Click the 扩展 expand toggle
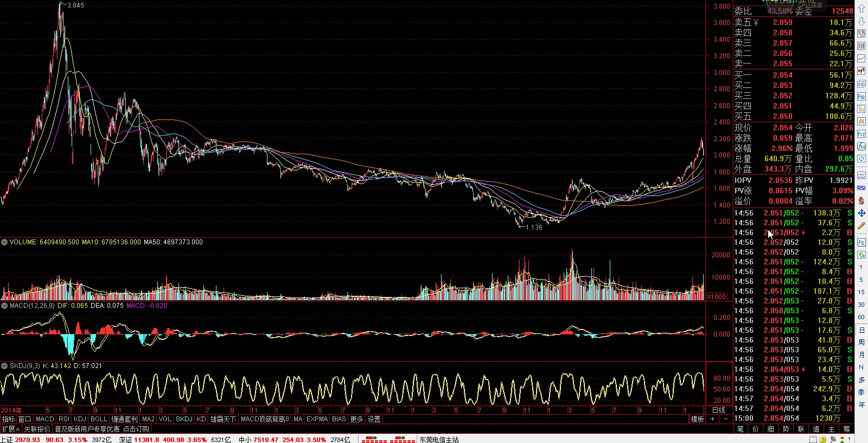This screenshot has height=443, width=868. pos(10,429)
